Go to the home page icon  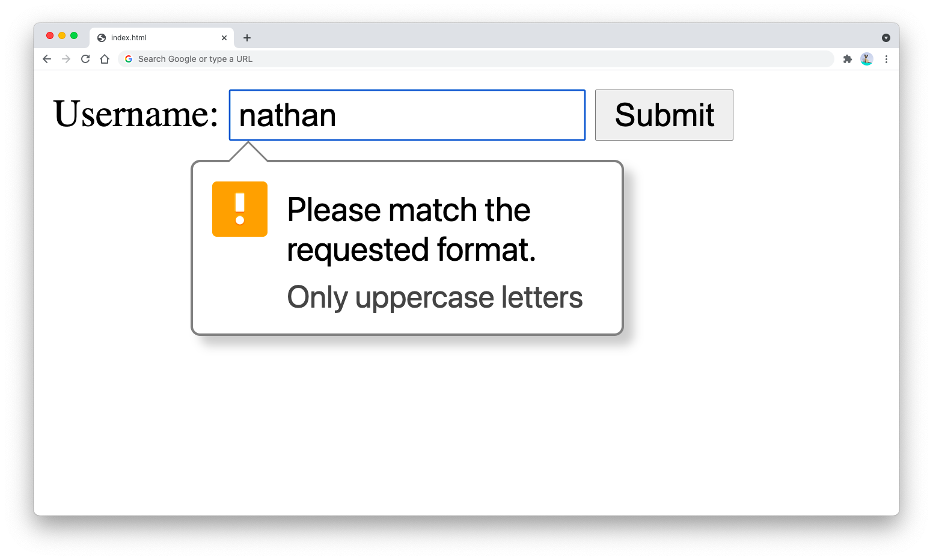[x=105, y=59]
